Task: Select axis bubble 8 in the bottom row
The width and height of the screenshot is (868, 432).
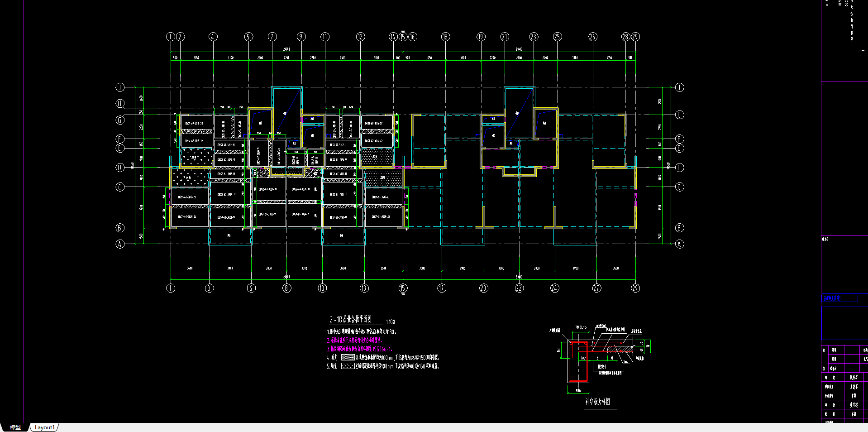Action: [x=286, y=288]
